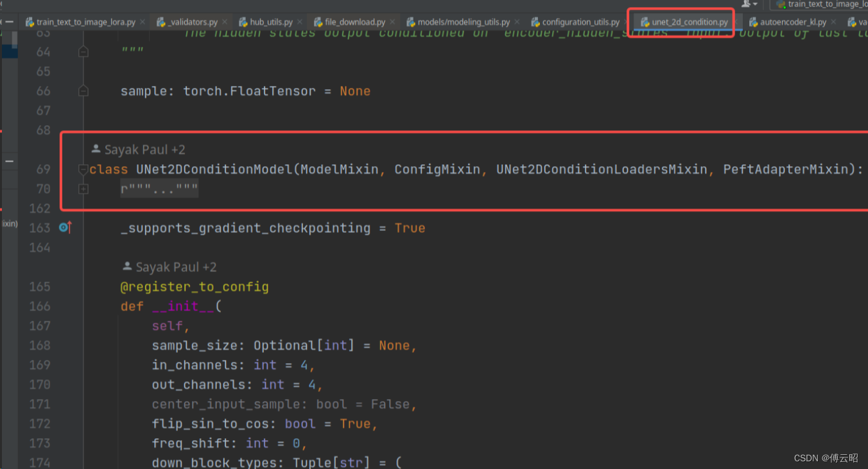Image resolution: width=868 pixels, height=469 pixels.
Task: Collapse the UNet2DConditionModel class with the fold arrow
Action: click(x=83, y=169)
